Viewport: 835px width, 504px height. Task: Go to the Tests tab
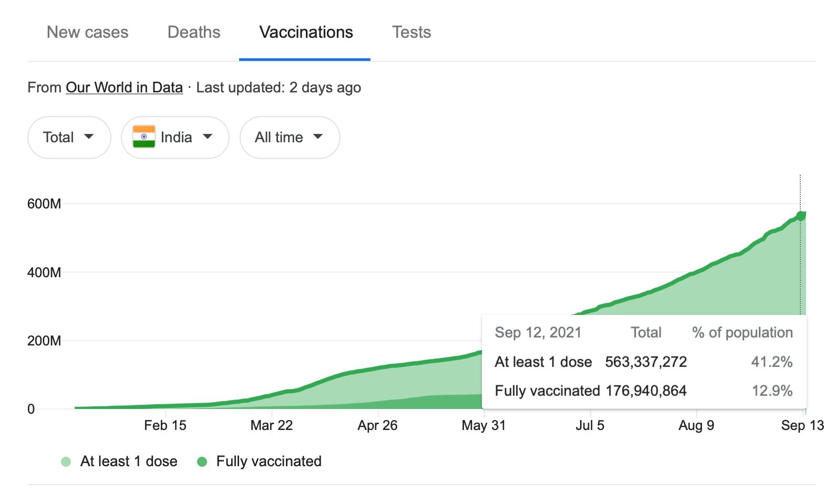tap(411, 33)
